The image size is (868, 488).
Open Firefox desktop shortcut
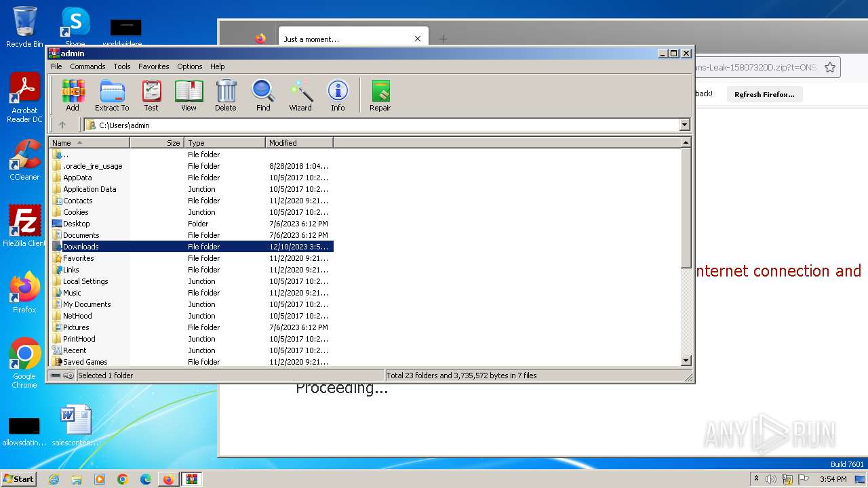24,293
